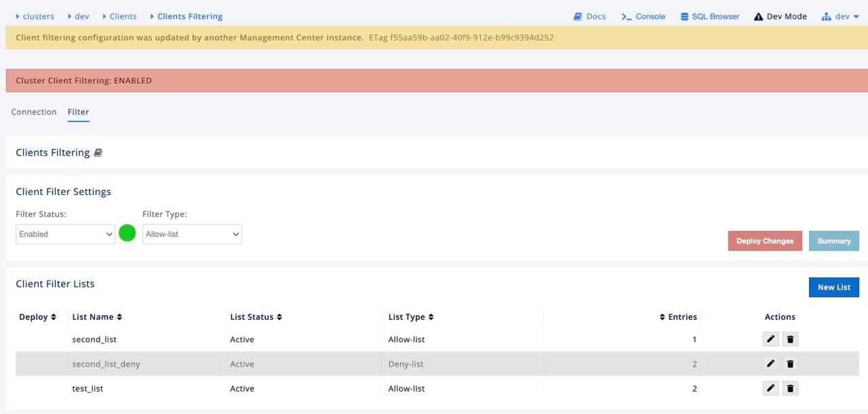The image size is (868, 414).
Task: Sort the table by List Name column
Action: coord(97,317)
